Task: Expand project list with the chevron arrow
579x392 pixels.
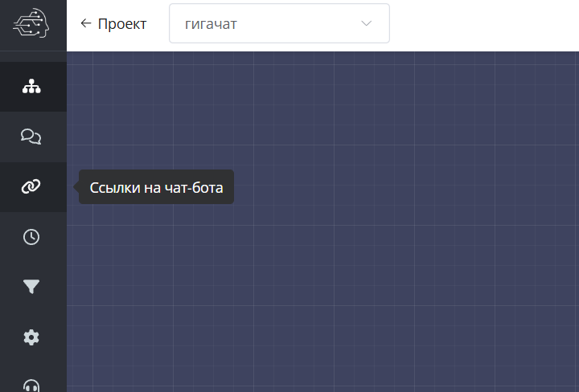Action: point(367,24)
